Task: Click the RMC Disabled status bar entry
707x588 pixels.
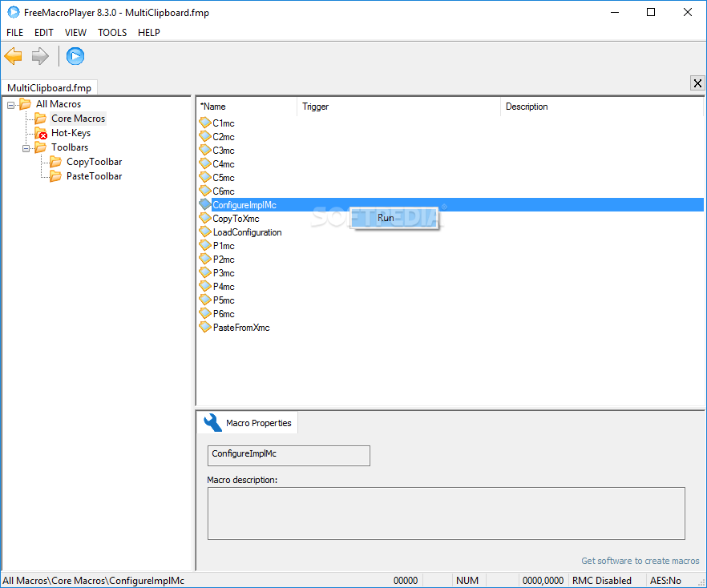Action: coord(601,580)
